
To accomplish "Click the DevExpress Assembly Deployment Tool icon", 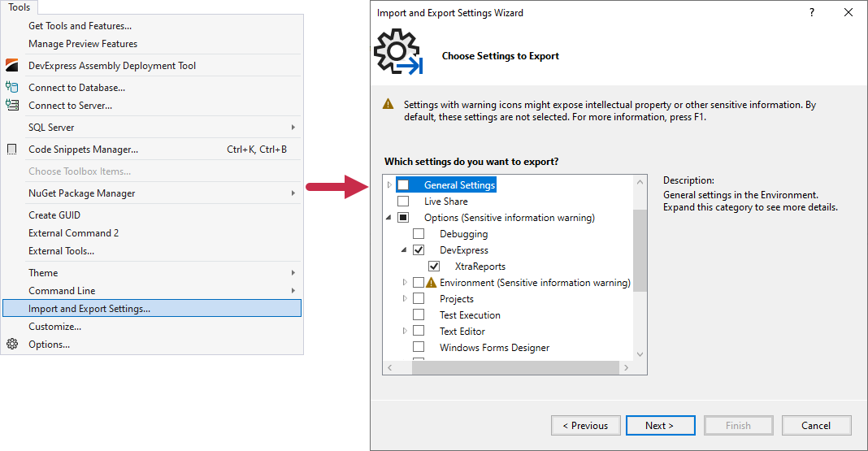I will pyautogui.click(x=11, y=65).
